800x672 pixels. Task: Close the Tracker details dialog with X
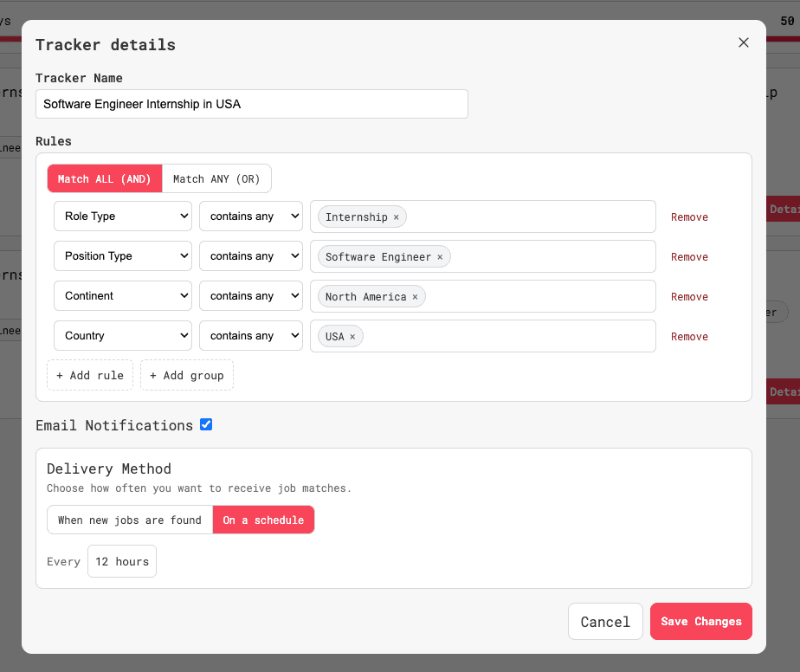743,42
